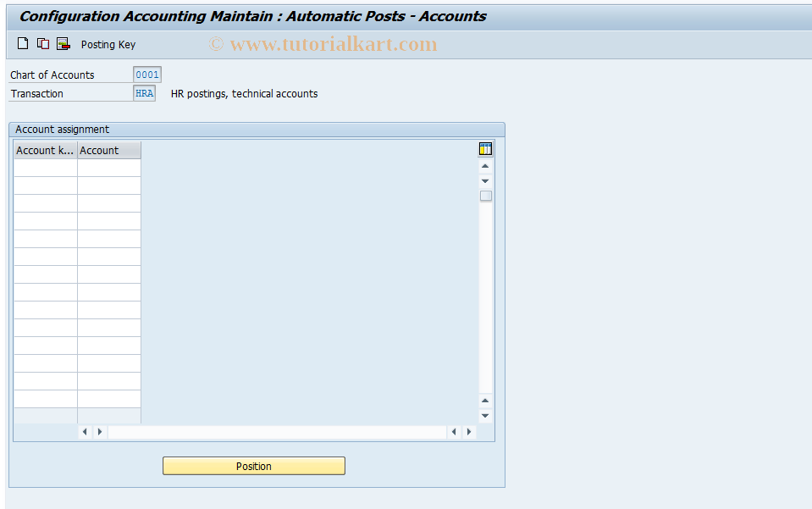Image resolution: width=812 pixels, height=509 pixels.
Task: Click the Transaction field HRA
Action: coord(145,93)
